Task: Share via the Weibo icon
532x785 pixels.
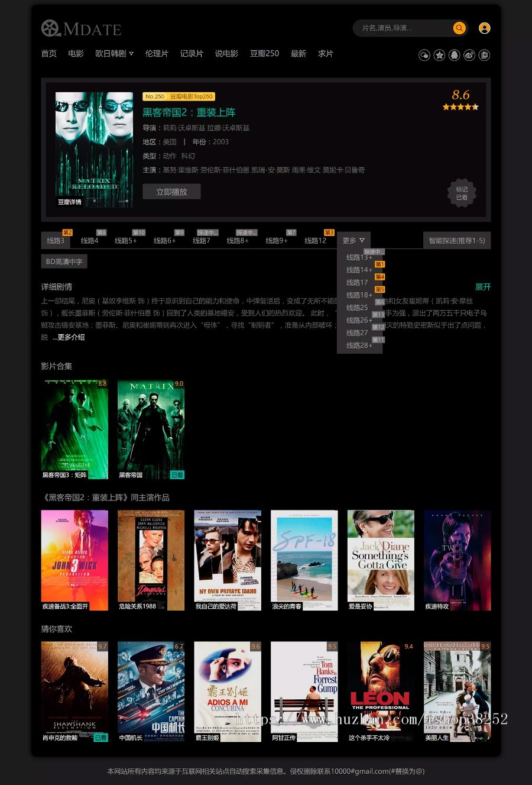Action: click(x=469, y=55)
